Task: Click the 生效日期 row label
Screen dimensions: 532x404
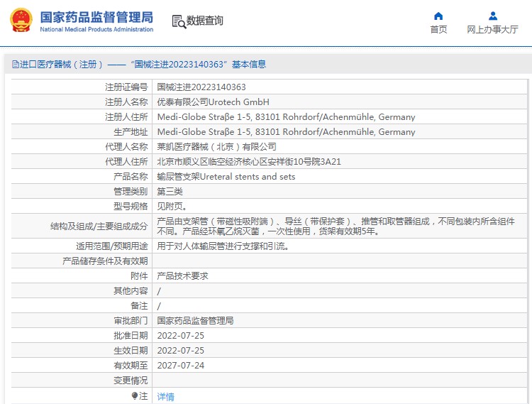Action: coord(131,351)
